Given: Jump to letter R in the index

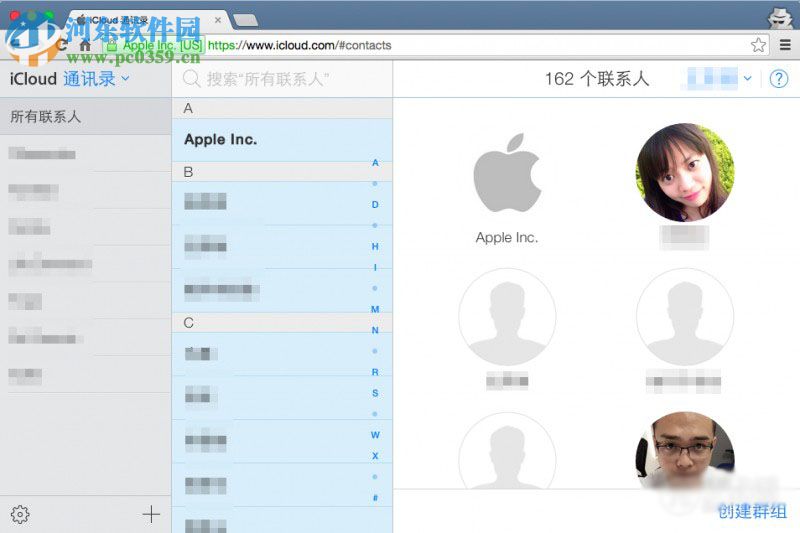Looking at the screenshot, I should [375, 372].
